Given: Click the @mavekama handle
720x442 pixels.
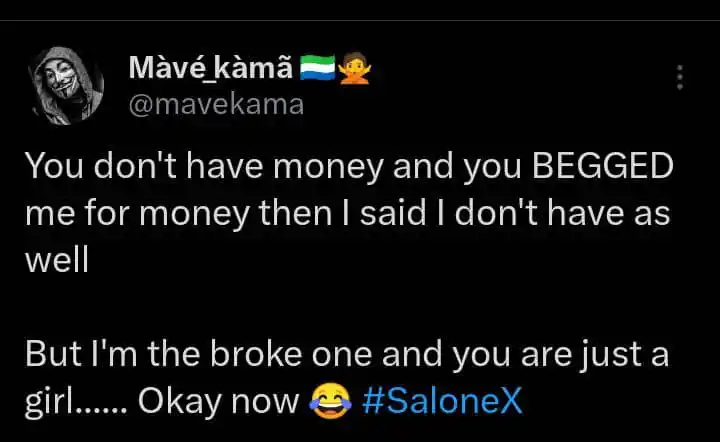Looking at the screenshot, I should pyautogui.click(x=216, y=103).
